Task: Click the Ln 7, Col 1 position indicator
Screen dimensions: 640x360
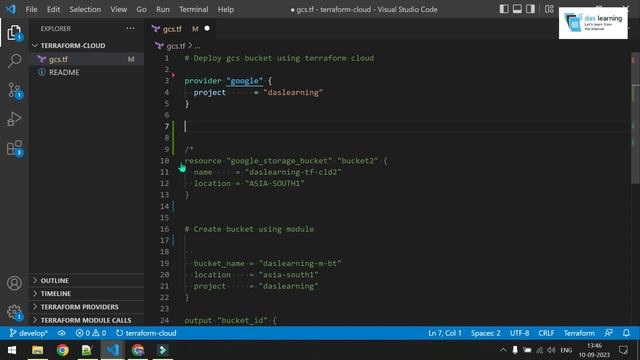Action: (x=444, y=333)
